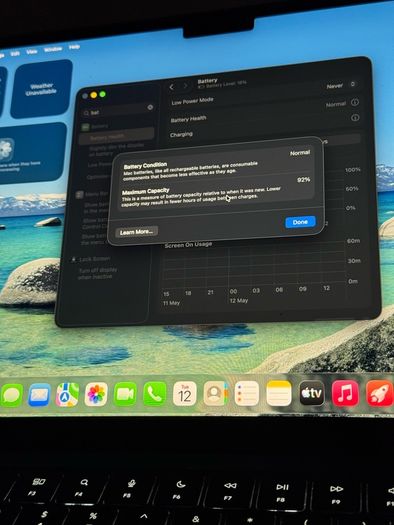Screen dimensions: 394x525
Task: Open Messages from the Dock
Action: click(12, 396)
